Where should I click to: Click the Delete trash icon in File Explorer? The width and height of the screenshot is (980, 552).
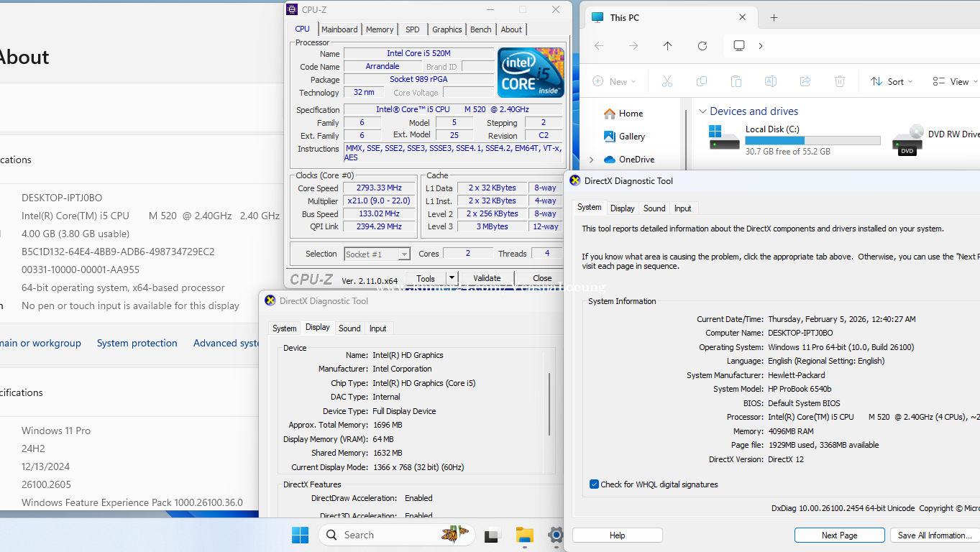[839, 82]
